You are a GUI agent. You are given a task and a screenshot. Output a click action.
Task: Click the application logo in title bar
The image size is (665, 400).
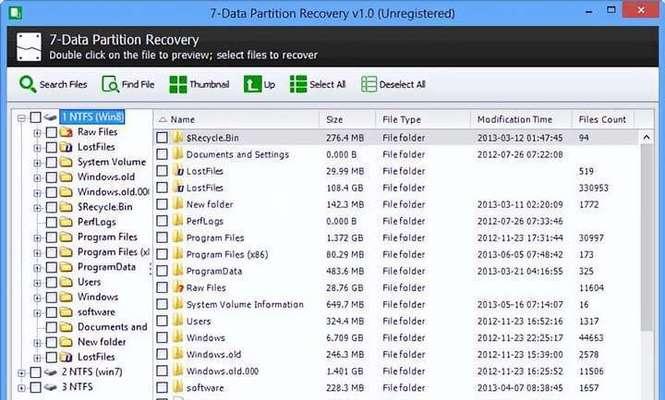pyautogui.click(x=16, y=13)
